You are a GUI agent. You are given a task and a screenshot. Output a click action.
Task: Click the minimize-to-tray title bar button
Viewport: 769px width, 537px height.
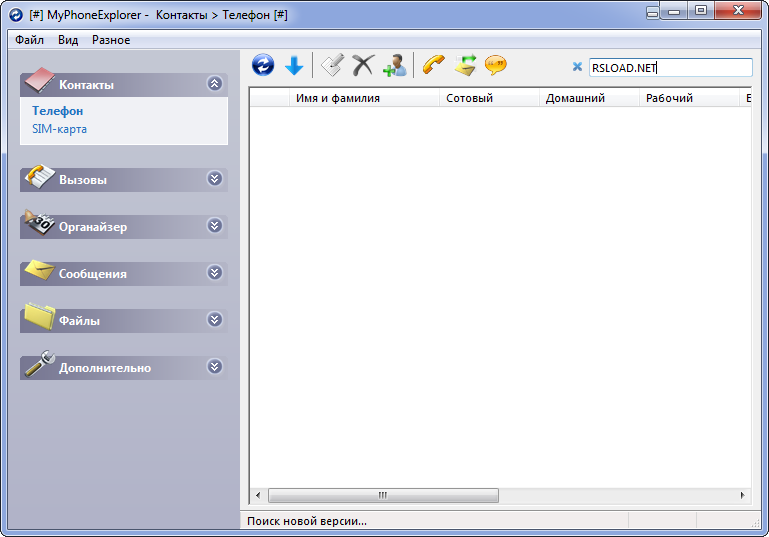(x=652, y=13)
